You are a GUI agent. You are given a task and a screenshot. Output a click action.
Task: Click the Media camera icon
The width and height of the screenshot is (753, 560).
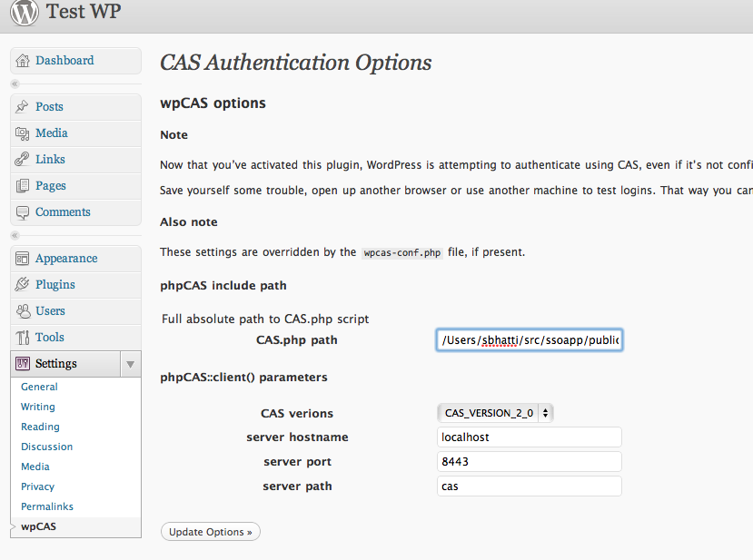point(22,133)
